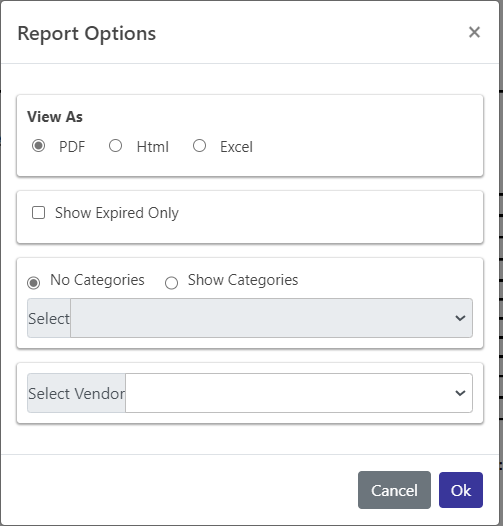This screenshot has width=503, height=526.
Task: Click the PDF label text
Action: coord(72,147)
